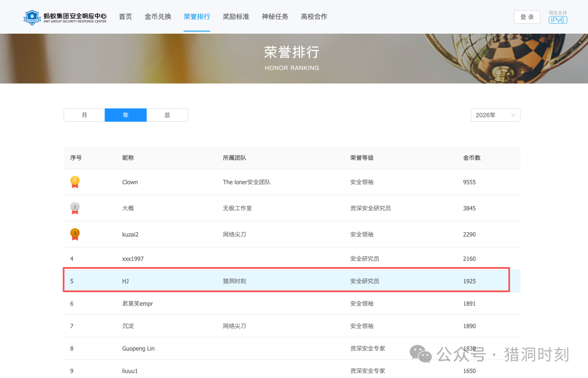
Task: Click the 登录 login button
Action: coord(527,17)
